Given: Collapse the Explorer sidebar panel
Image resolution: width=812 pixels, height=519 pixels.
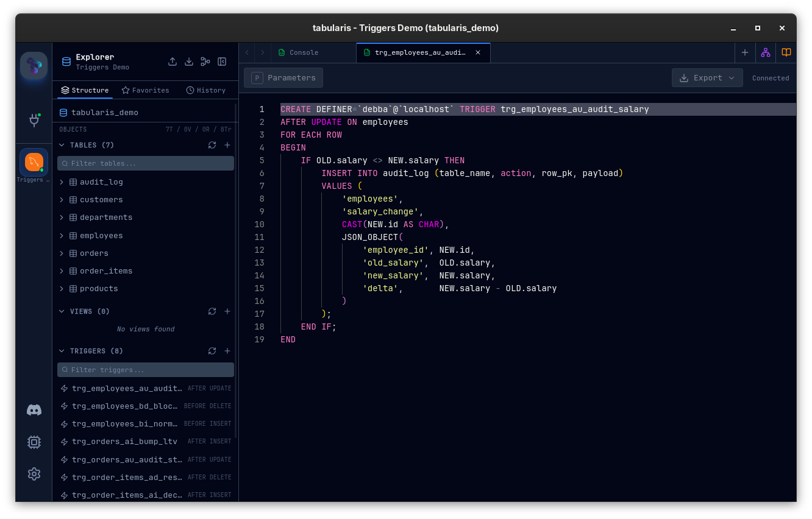Looking at the screenshot, I should click(222, 62).
